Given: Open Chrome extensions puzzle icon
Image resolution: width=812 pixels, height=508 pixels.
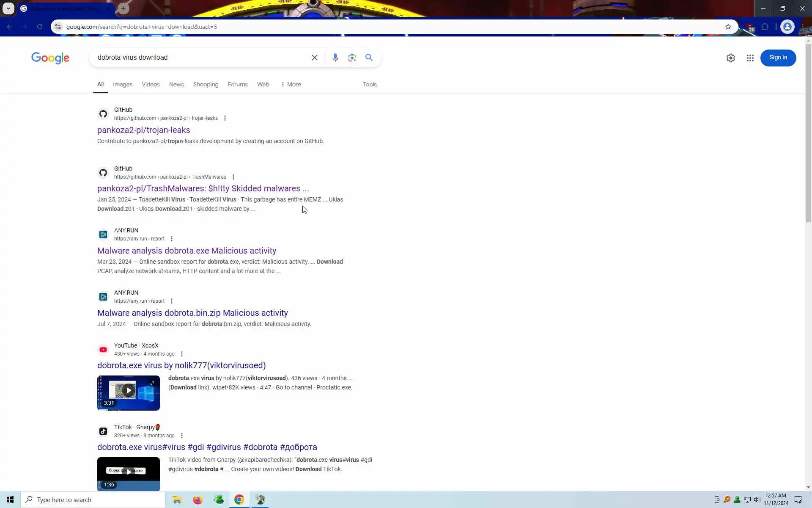Looking at the screenshot, I should pos(765,27).
